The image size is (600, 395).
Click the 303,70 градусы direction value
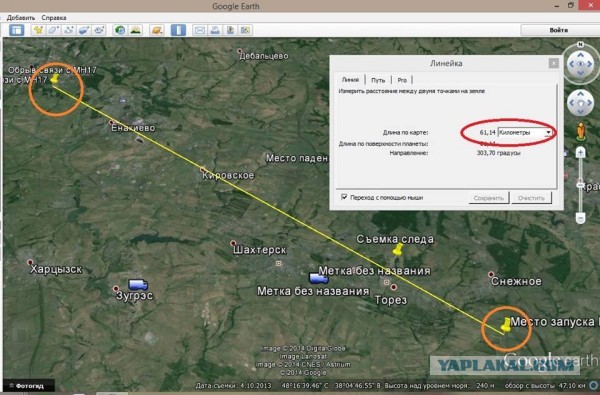[498, 153]
